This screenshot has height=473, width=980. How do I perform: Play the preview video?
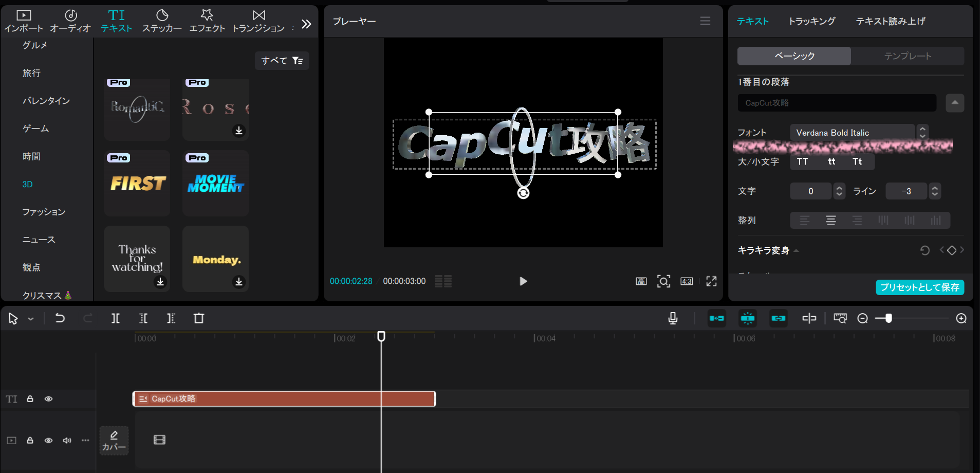[x=523, y=281]
